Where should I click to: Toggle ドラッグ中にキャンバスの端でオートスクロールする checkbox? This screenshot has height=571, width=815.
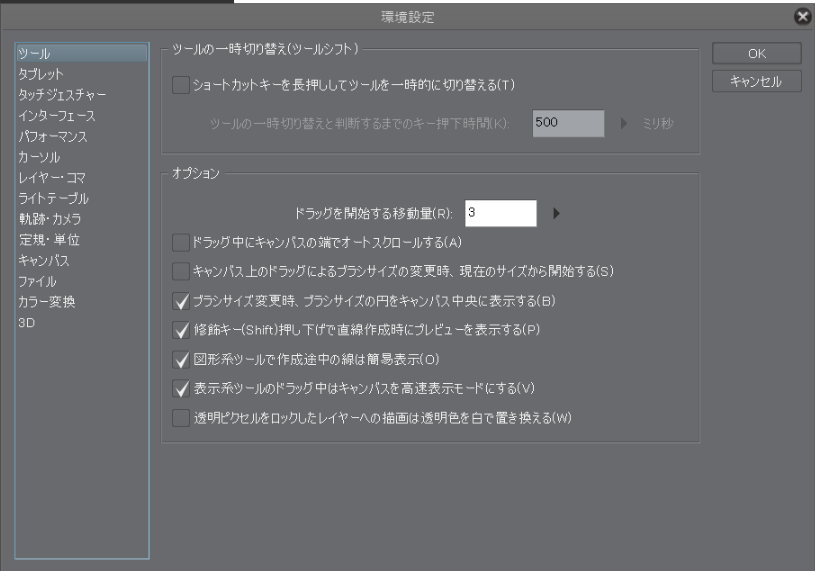click(181, 243)
